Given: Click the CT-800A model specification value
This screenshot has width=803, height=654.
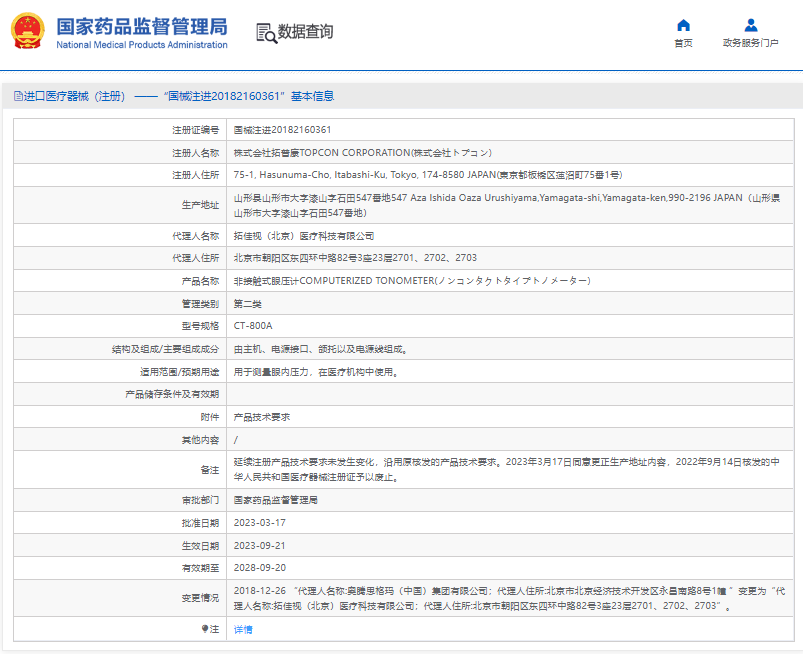Looking at the screenshot, I should (x=253, y=326).
